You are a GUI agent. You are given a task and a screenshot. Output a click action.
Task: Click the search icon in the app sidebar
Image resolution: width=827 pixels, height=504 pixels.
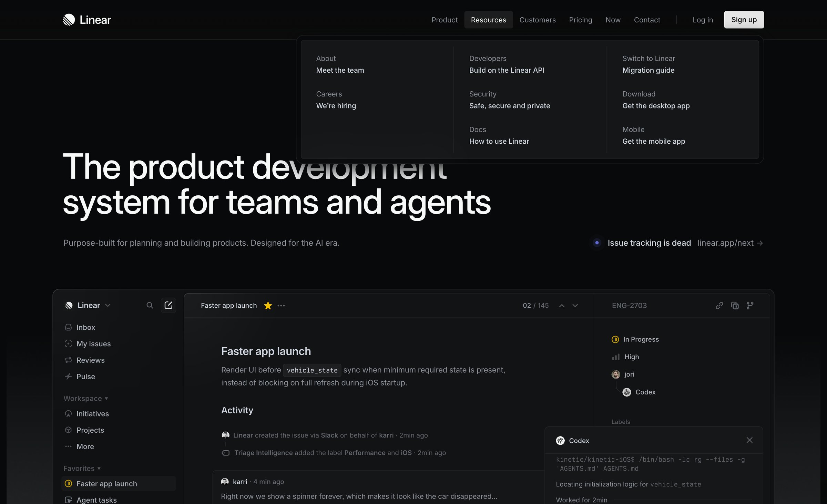coord(150,305)
